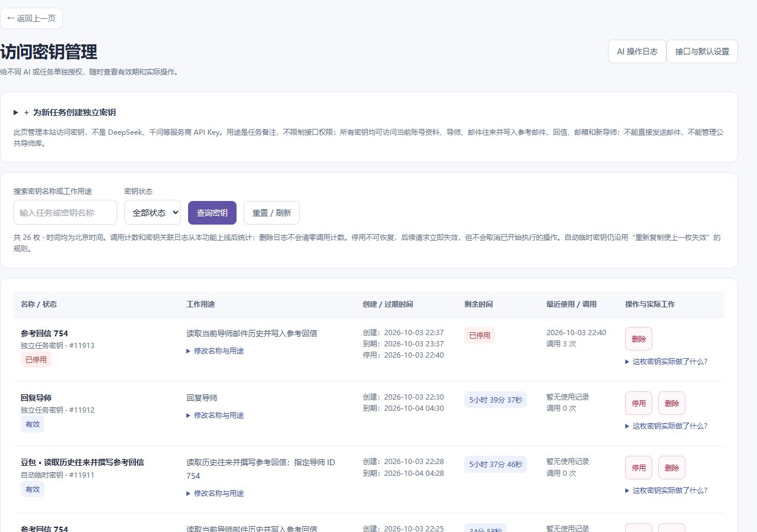Screen dimensions: 757x532
Task: Click the 操作与实际工作 column header
Action: pyautogui.click(x=650, y=304)
